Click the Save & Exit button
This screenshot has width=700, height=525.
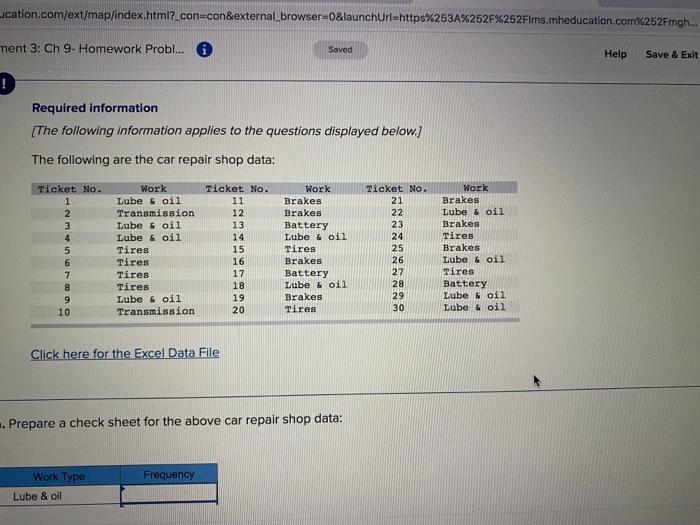click(671, 54)
